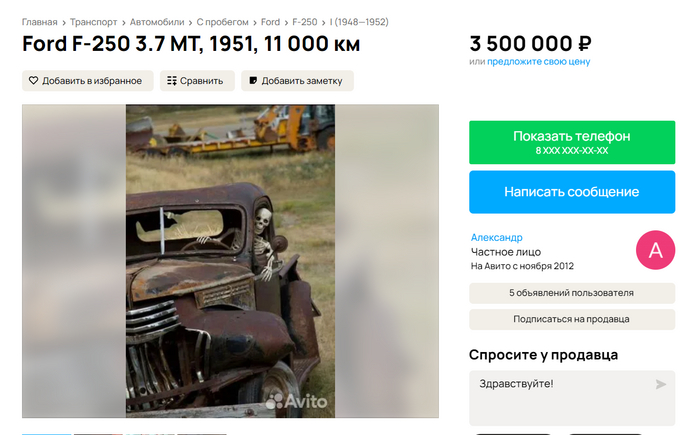Click Написать сообщение button
The image size is (700, 435).
coord(572,192)
